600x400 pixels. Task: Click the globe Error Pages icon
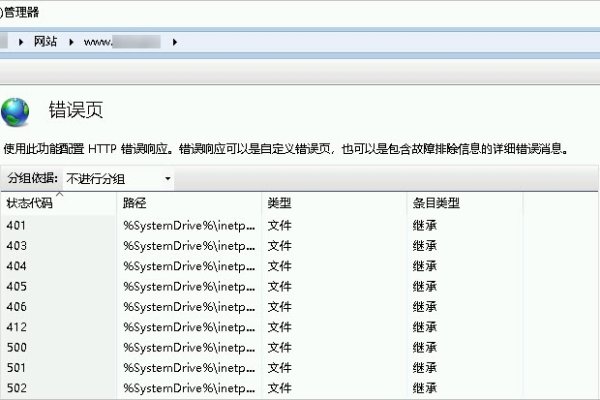(15, 112)
